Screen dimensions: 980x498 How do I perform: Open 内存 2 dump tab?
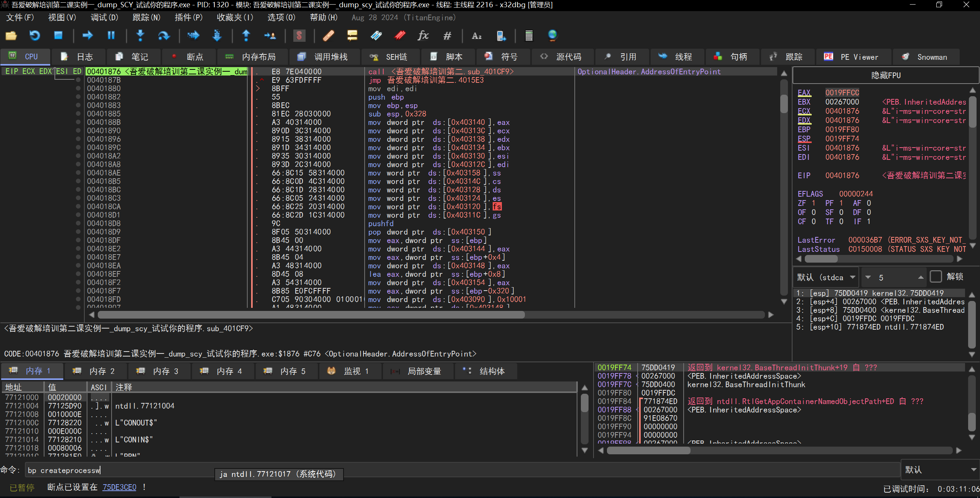(x=95, y=371)
